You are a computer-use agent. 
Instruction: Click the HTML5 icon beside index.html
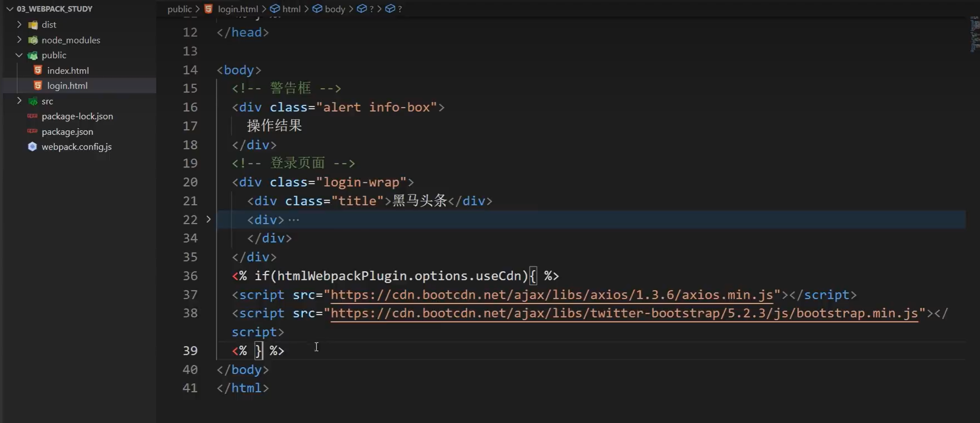38,70
